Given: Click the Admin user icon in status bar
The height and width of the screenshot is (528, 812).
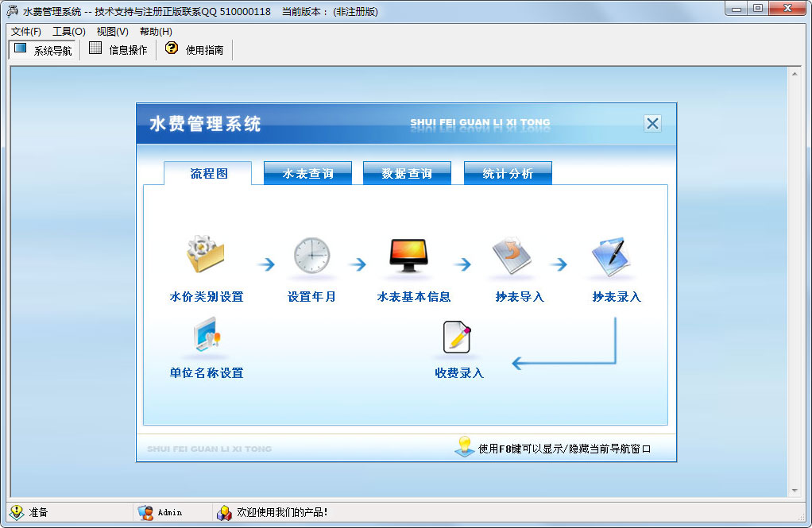Looking at the screenshot, I should (145, 512).
